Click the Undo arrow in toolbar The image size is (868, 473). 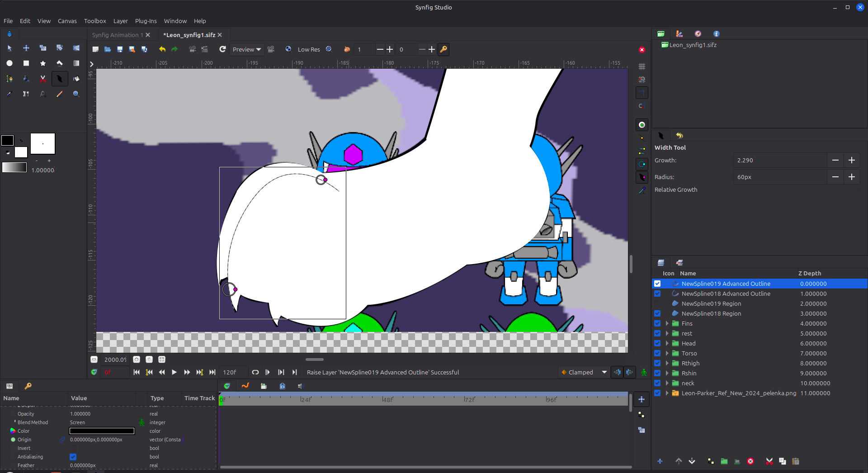click(162, 49)
